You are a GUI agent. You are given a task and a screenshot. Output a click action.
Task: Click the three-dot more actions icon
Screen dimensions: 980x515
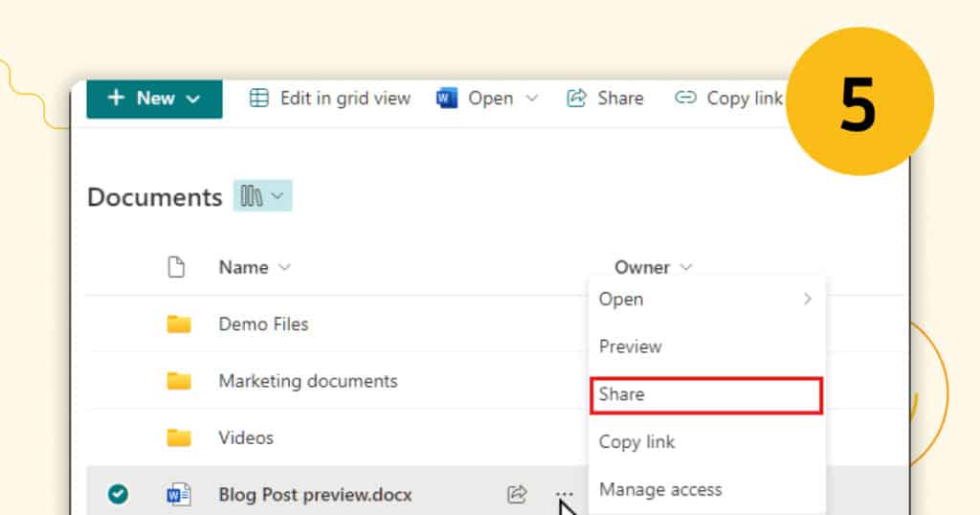(565, 494)
